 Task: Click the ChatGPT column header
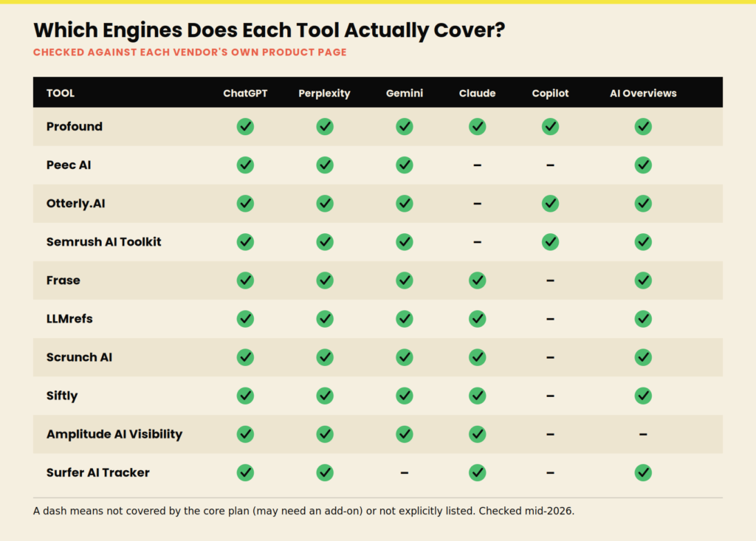click(x=245, y=93)
